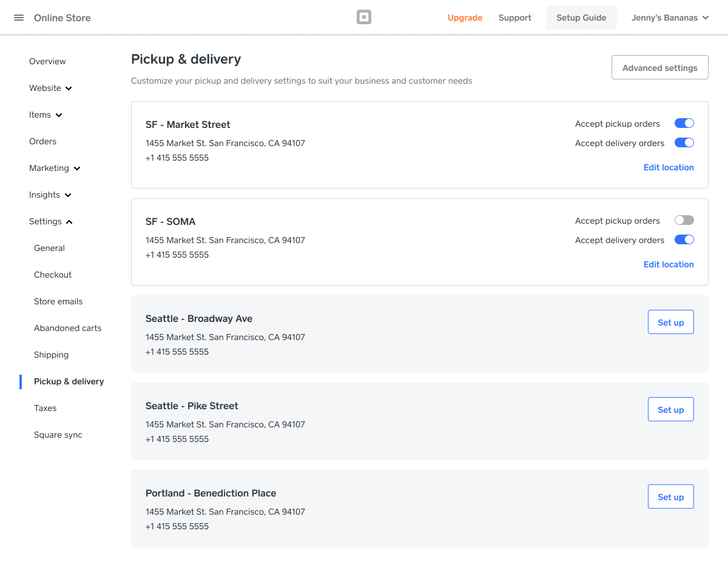Set up Seattle - Broadway Ave location
This screenshot has width=728, height=565.
pos(671,323)
